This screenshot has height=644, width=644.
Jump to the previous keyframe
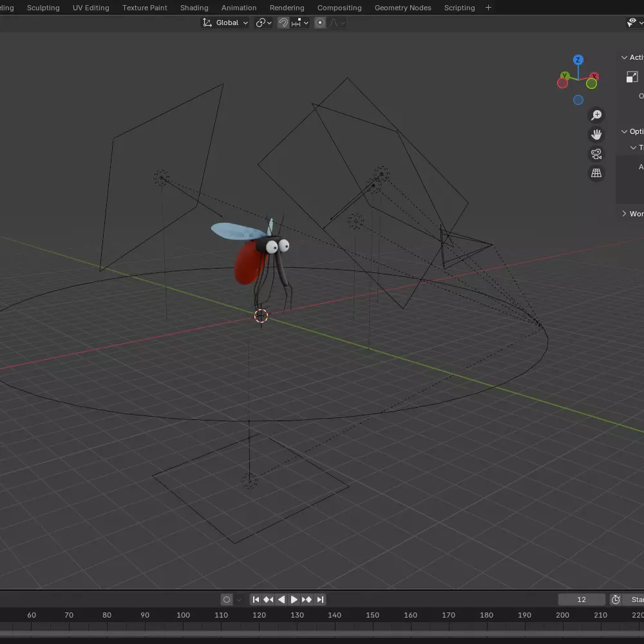point(268,600)
